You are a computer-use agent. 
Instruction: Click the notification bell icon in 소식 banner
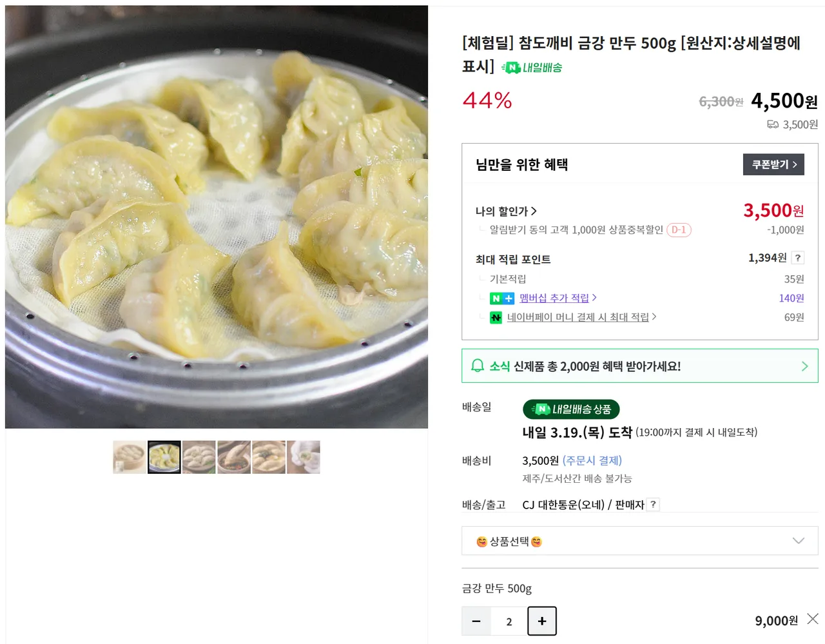pyautogui.click(x=478, y=366)
